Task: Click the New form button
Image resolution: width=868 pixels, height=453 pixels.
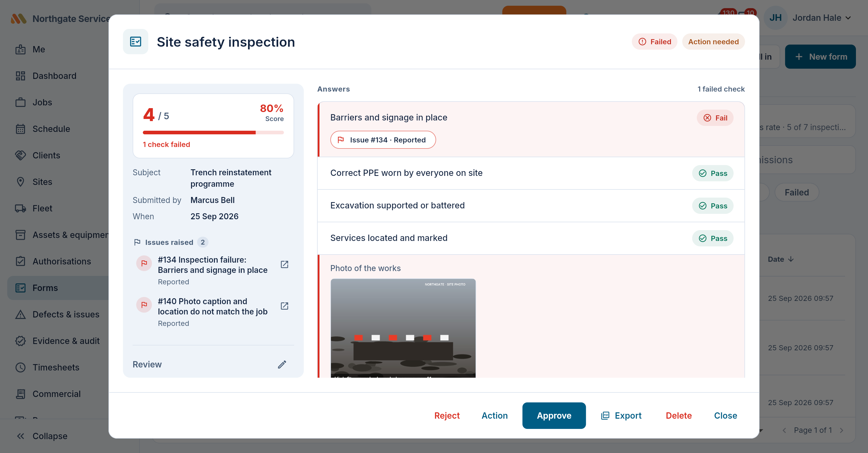Action: [820, 57]
